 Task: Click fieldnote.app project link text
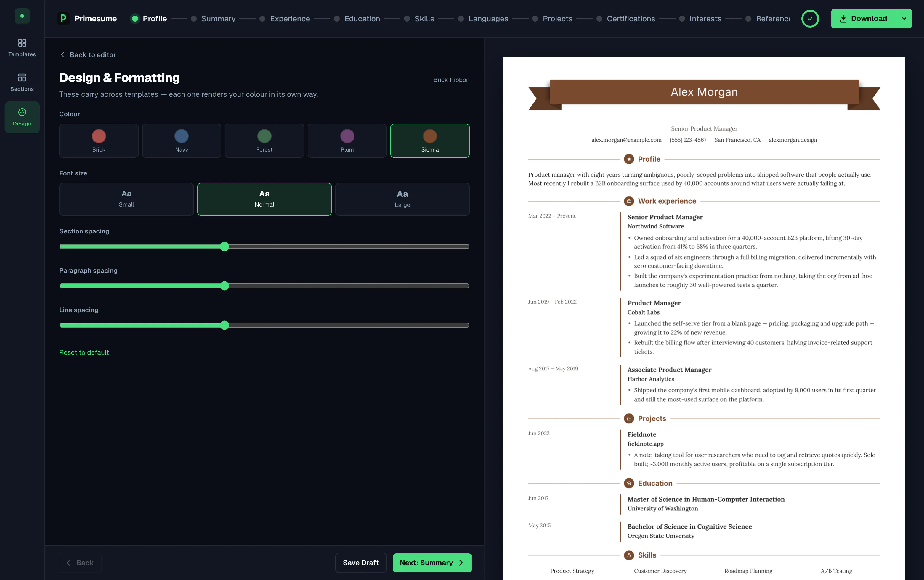645,444
